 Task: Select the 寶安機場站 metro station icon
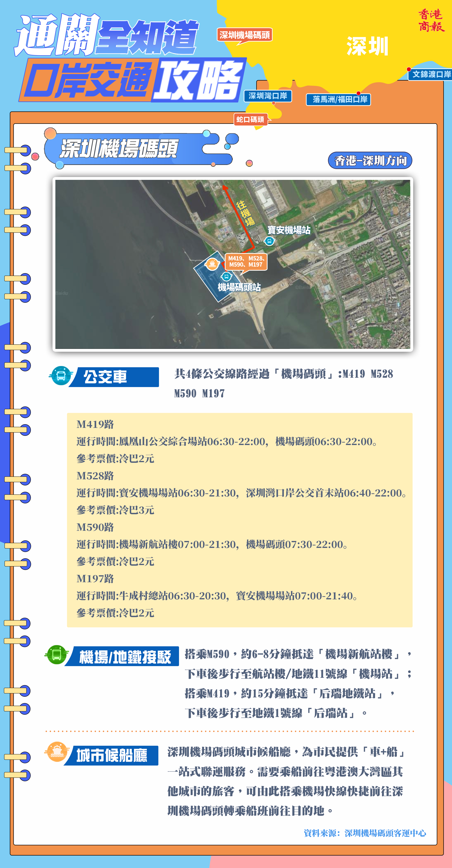click(x=270, y=241)
